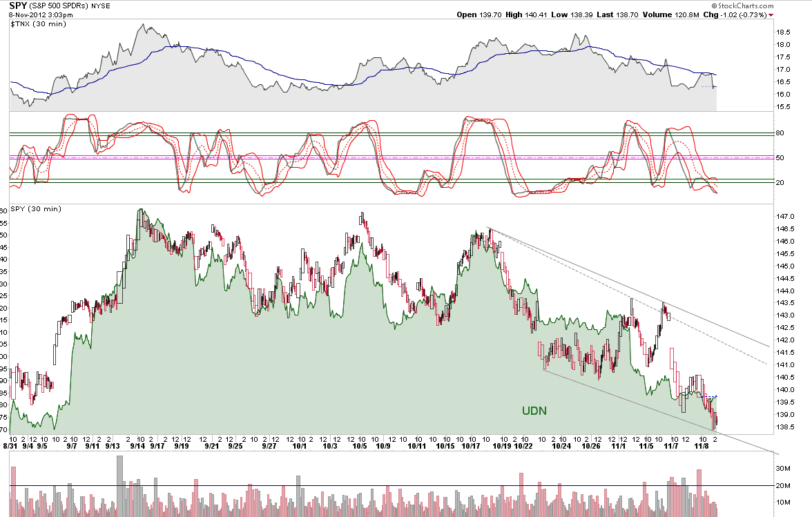Click the 139.5 price axis label
The image size is (812, 517).
pos(785,402)
